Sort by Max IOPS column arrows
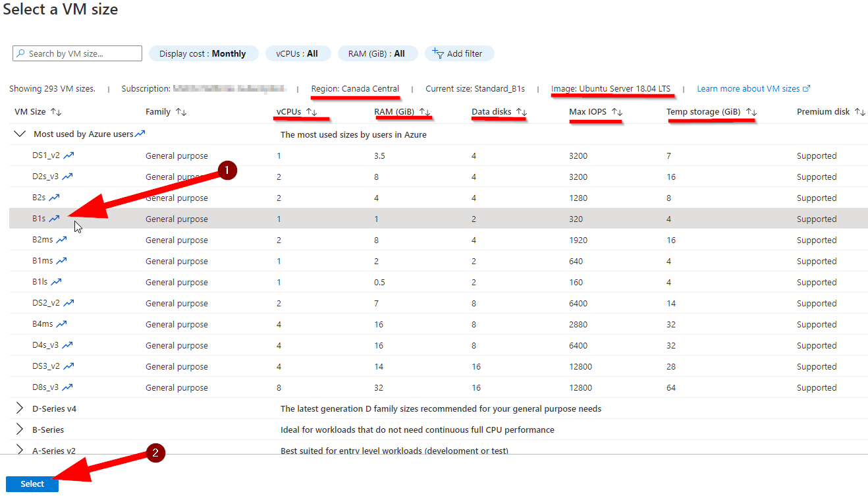 [617, 112]
